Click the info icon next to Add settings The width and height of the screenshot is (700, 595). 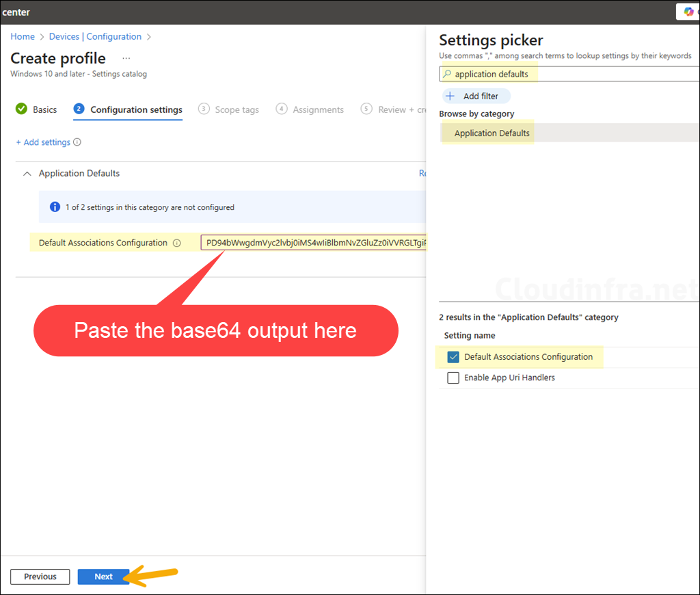(x=78, y=142)
